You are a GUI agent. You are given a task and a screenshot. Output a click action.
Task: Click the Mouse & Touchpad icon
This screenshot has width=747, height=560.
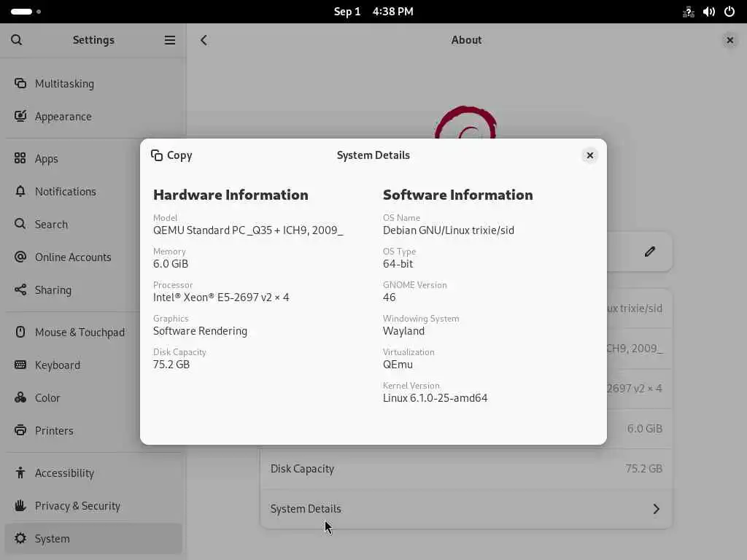[20, 332]
